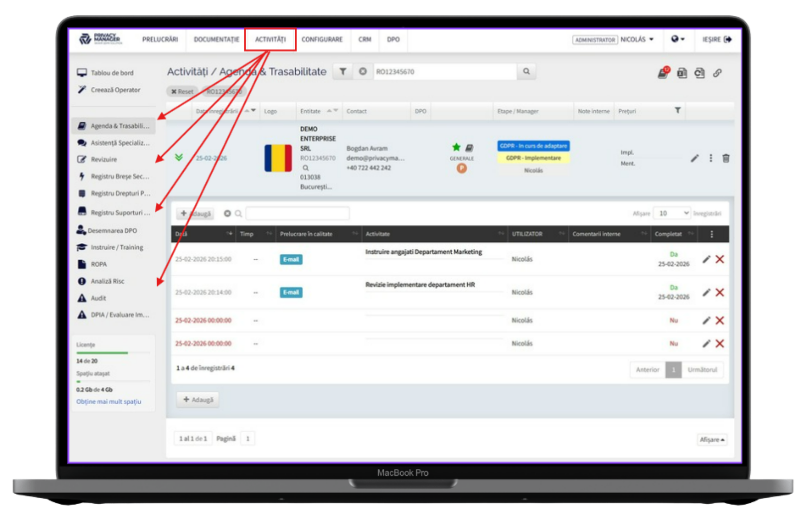Open Analiză Risc in the sidebar
812x520 pixels.
click(107, 281)
